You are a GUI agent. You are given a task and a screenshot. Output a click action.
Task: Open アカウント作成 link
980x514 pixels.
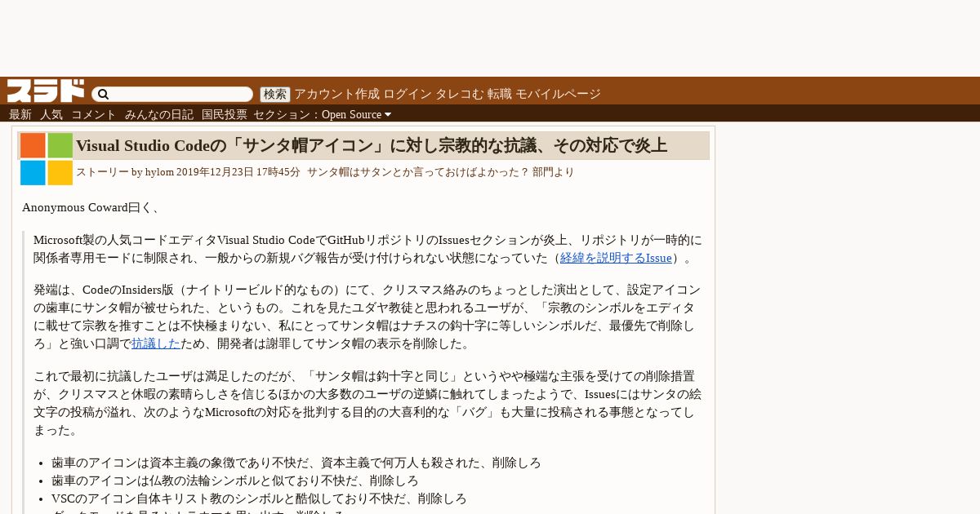(336, 94)
